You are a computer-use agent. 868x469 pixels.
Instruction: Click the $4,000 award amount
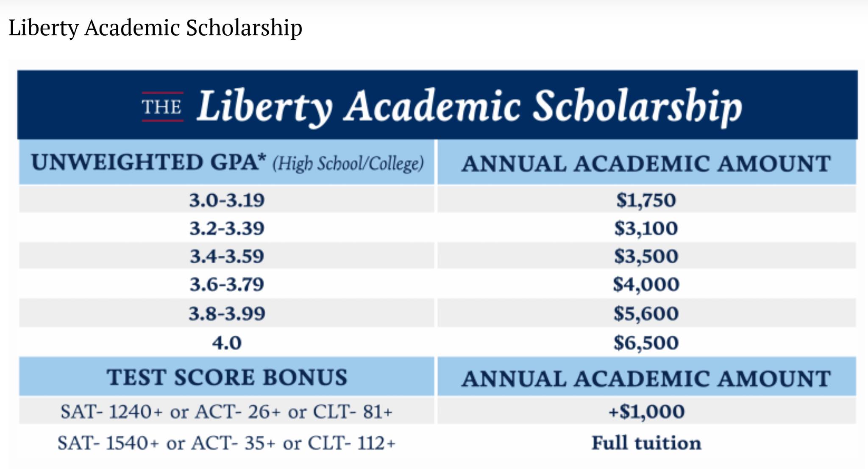[x=646, y=284]
